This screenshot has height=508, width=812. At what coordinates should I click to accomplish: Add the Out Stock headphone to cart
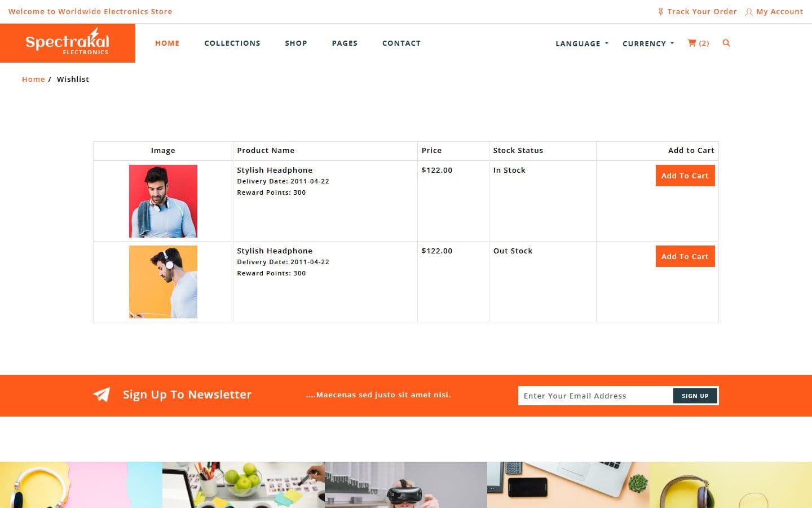click(685, 256)
